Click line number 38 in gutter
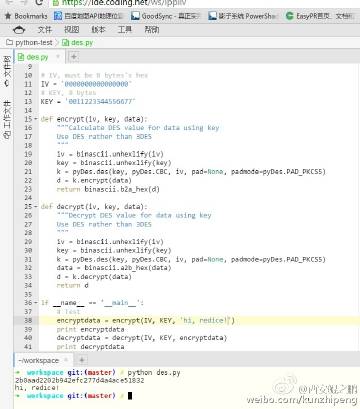360x409 pixels. point(28,320)
